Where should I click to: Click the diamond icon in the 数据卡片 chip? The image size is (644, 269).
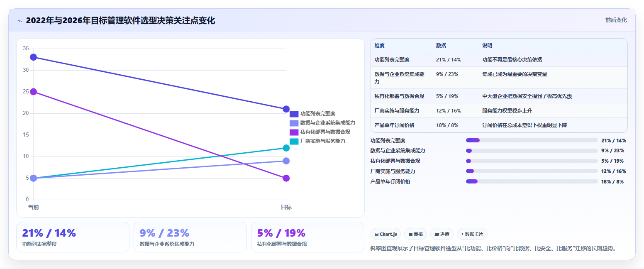coord(462,234)
